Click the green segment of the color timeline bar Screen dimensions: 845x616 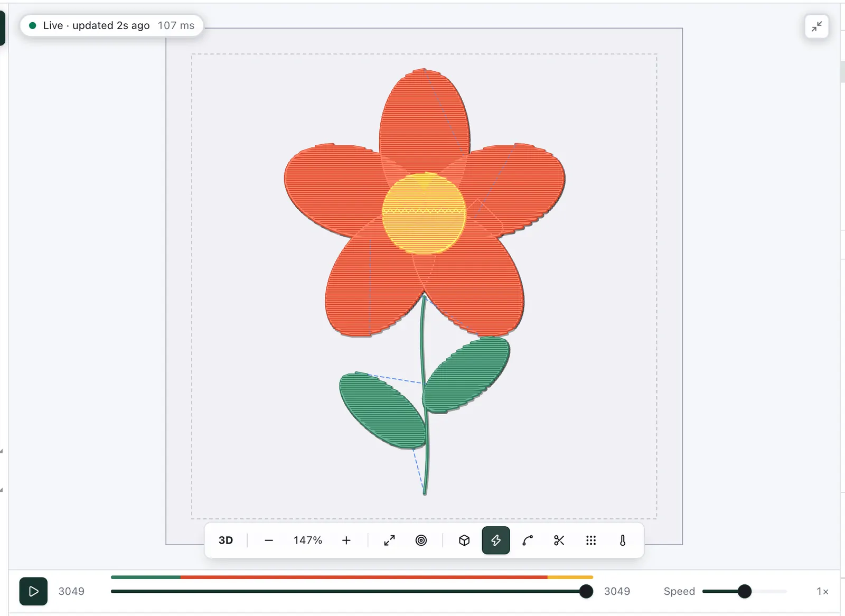pyautogui.click(x=146, y=577)
